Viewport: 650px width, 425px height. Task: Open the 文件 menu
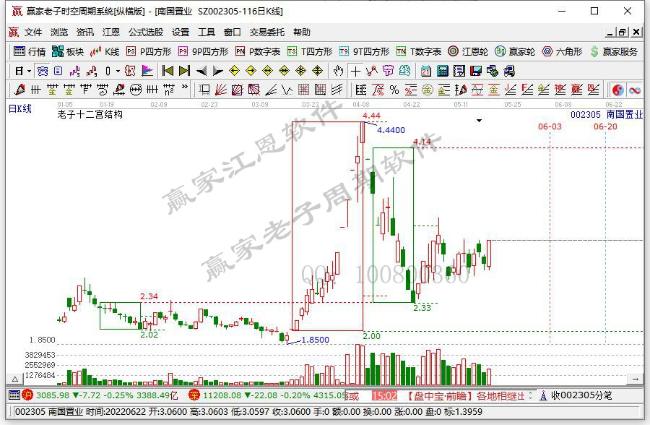(x=33, y=32)
